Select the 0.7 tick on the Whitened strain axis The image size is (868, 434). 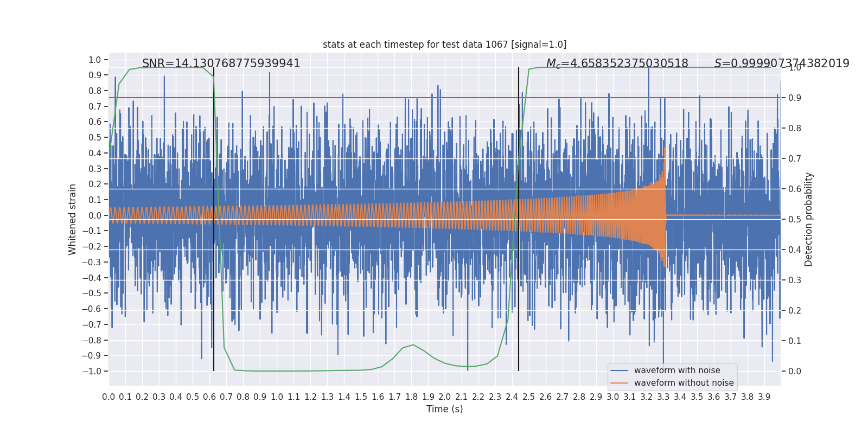[95, 106]
